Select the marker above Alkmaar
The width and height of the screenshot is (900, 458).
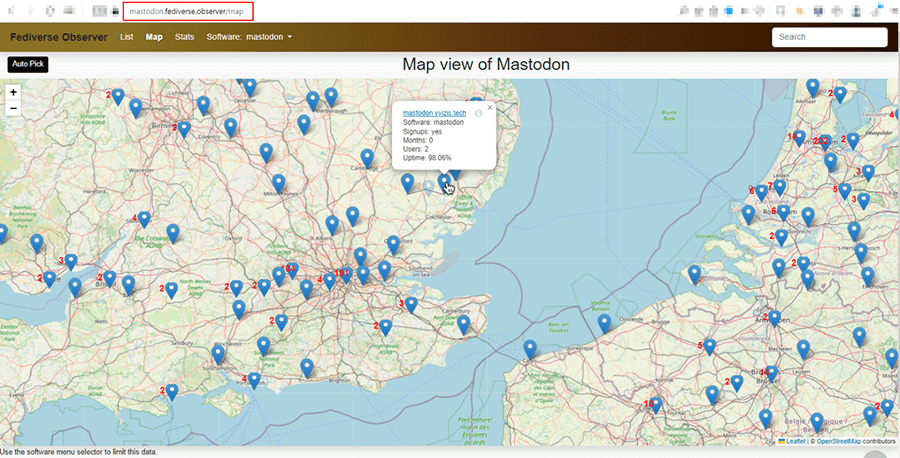tap(812, 88)
